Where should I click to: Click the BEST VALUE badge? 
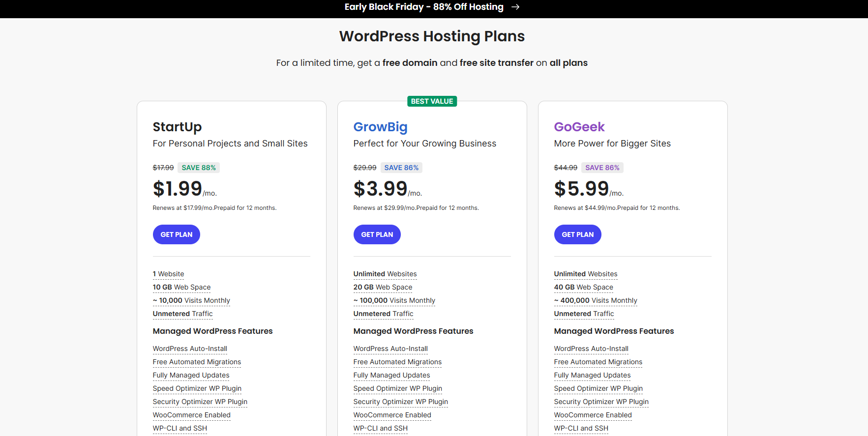point(432,101)
